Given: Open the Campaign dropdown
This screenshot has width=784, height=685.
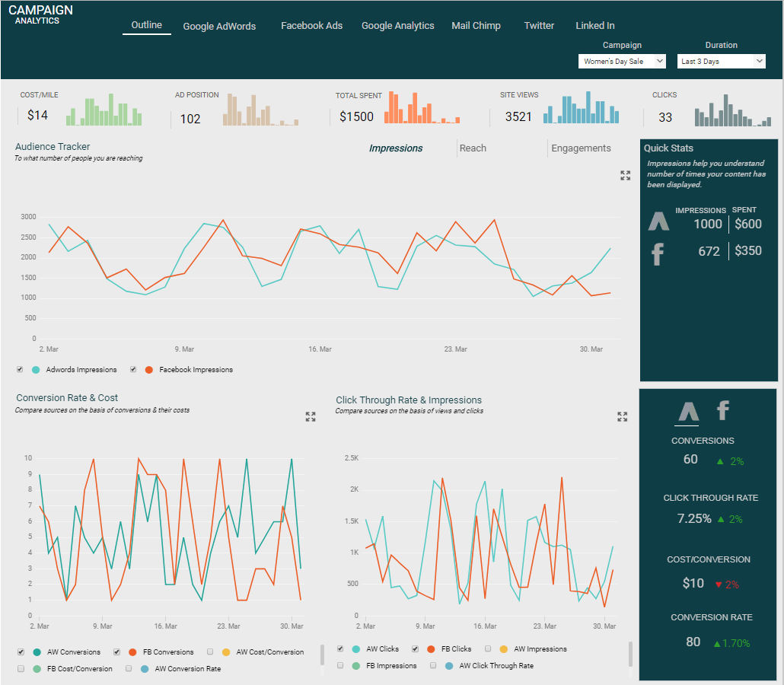Looking at the screenshot, I should point(622,62).
